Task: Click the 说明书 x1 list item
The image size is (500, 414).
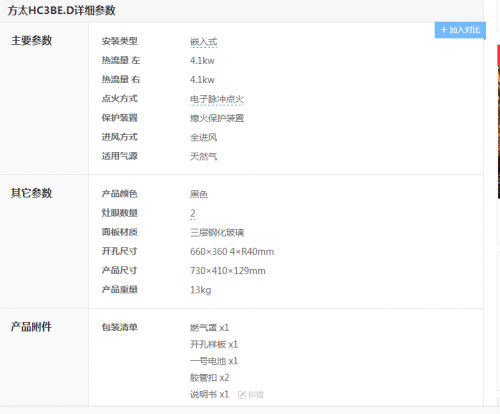Action: [x=209, y=395]
